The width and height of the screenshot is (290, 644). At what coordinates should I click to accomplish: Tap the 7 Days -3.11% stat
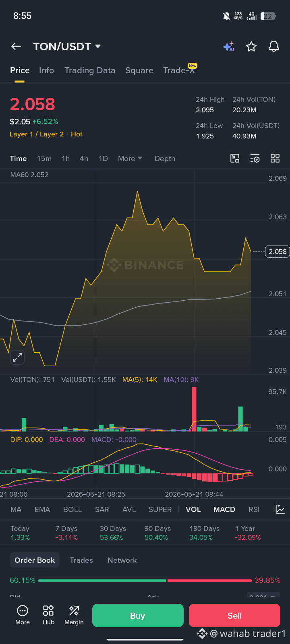pos(66,533)
